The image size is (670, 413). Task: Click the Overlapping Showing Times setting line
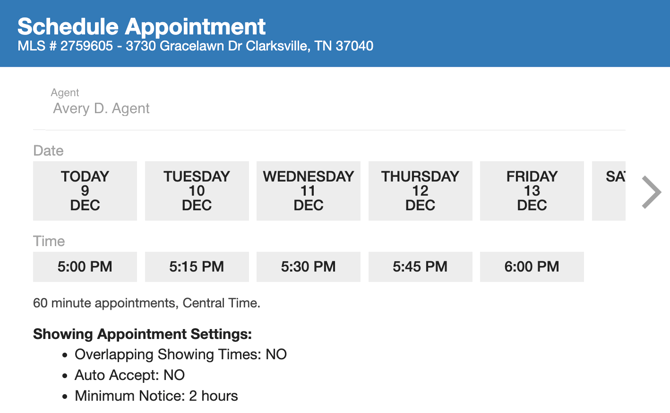[180, 354]
